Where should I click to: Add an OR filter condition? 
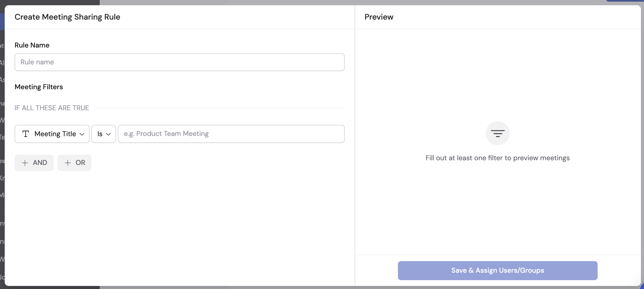tap(74, 163)
